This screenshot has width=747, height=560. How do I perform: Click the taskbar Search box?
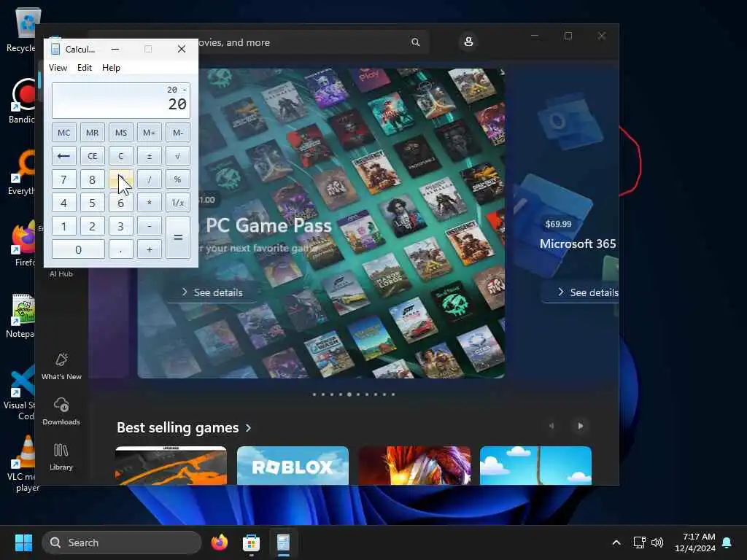122,542
